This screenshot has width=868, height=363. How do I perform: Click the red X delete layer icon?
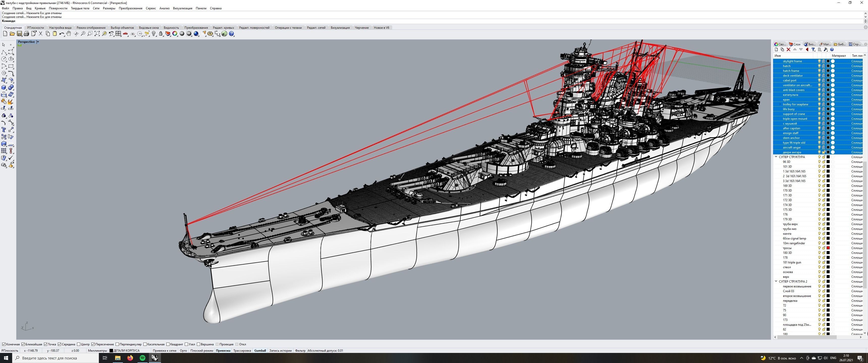[789, 49]
